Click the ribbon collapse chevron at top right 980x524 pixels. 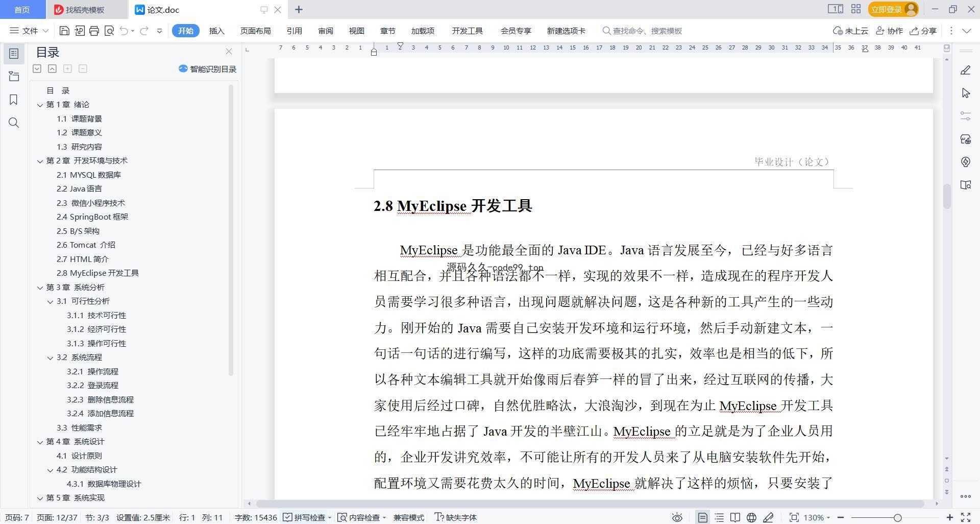(x=967, y=31)
